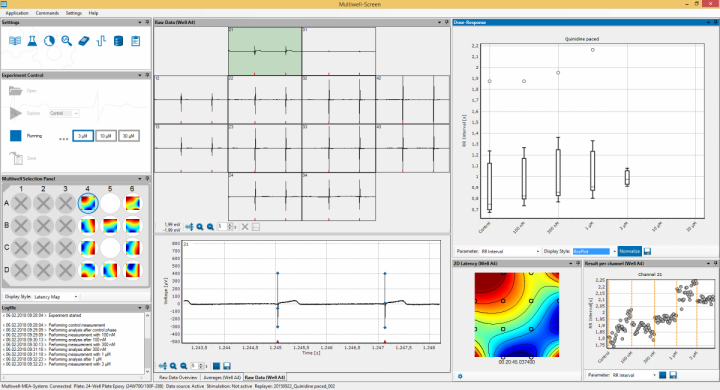Viewport: 720px width, 390px height.
Task: Click the Logfile vertical scrollbar
Action: coord(147,343)
